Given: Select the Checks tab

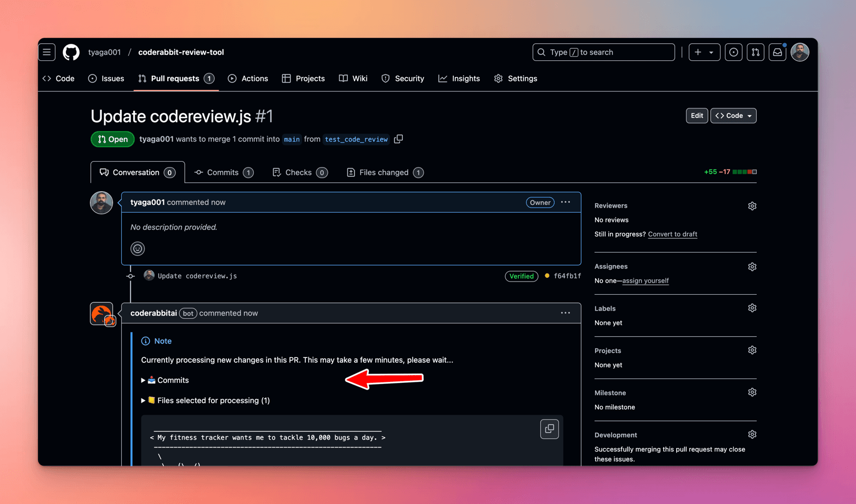Looking at the screenshot, I should 300,173.
